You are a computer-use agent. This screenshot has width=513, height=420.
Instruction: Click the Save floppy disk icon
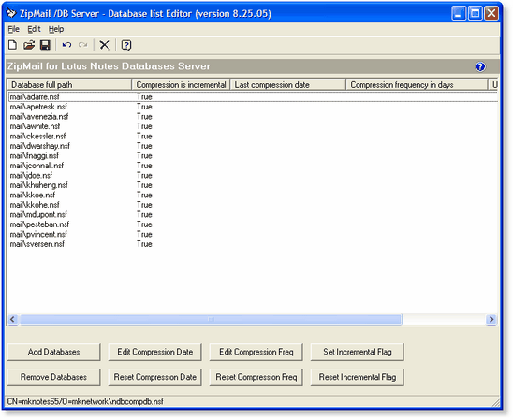tap(45, 45)
